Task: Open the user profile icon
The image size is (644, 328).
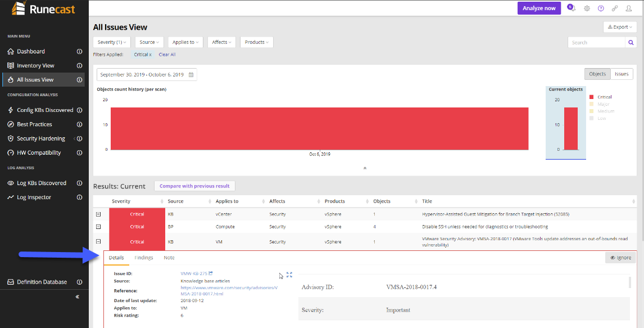Action: click(x=629, y=8)
